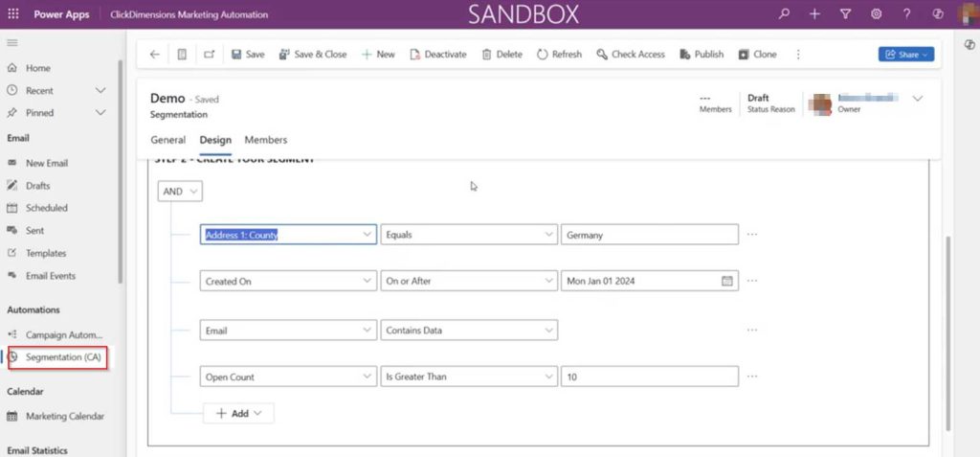Open options ellipsis for Open Count row
The image size is (980, 457).
(752, 377)
